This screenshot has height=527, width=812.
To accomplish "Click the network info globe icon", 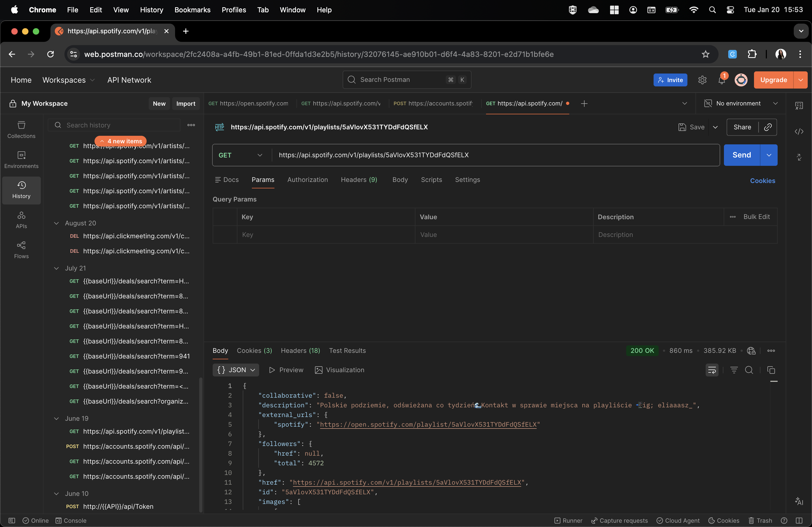I will (751, 350).
